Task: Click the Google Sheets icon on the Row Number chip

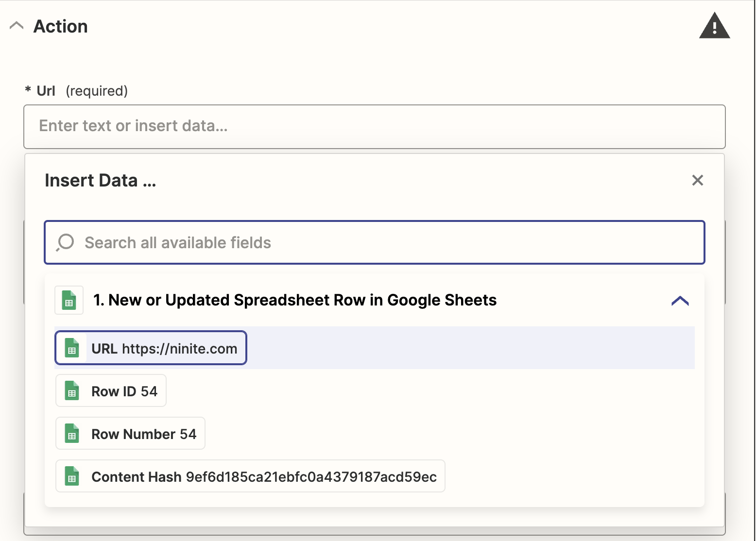Action: (72, 433)
